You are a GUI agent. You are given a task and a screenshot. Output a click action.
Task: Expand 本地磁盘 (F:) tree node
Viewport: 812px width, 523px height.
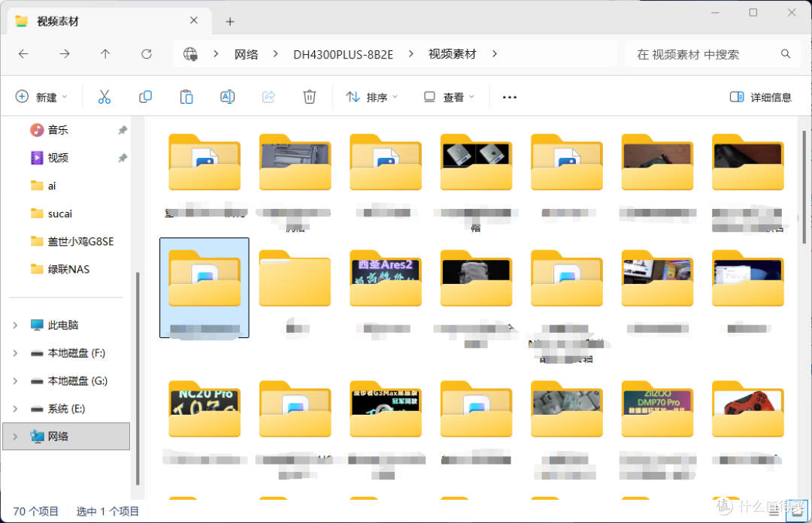tap(15, 353)
